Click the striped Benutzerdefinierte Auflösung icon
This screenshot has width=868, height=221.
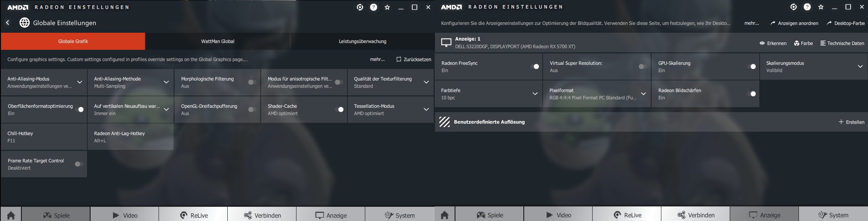pyautogui.click(x=444, y=122)
